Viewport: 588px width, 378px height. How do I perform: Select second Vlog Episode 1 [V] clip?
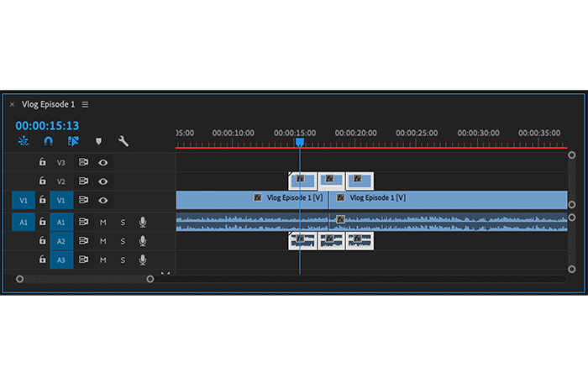[448, 200]
